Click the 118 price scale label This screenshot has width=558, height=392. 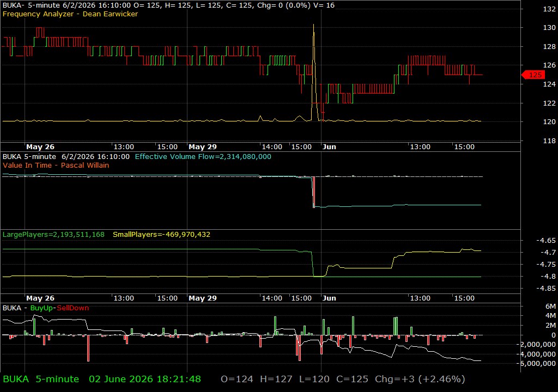pyautogui.click(x=549, y=140)
